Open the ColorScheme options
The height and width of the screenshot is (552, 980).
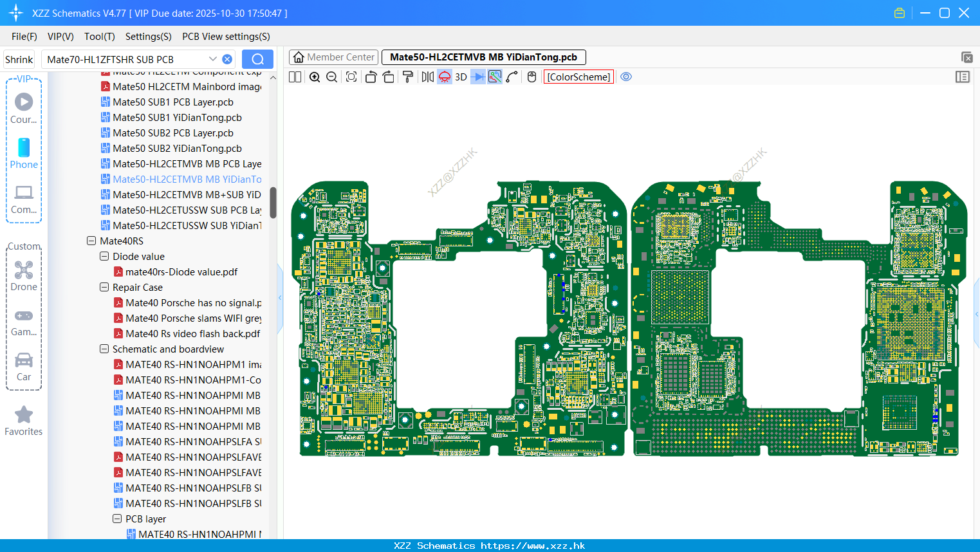(579, 77)
